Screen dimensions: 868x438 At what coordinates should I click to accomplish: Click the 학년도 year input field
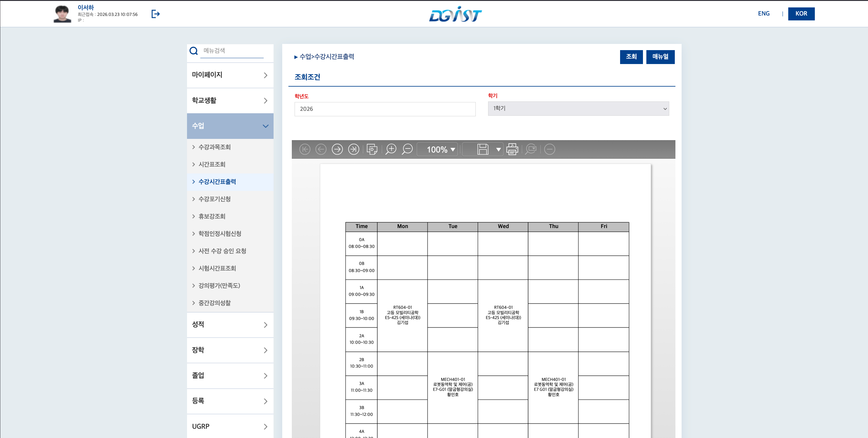pyautogui.click(x=385, y=109)
